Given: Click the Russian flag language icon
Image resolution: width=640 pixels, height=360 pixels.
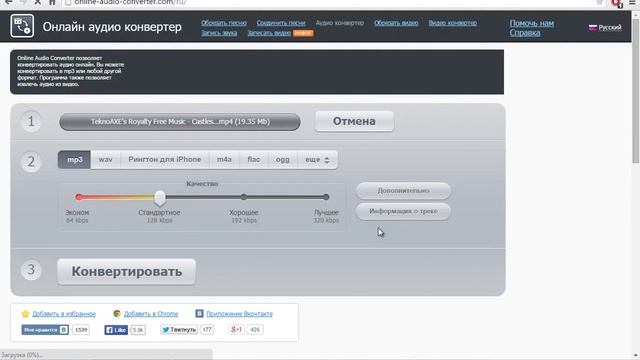Looking at the screenshot, I should coord(593,28).
